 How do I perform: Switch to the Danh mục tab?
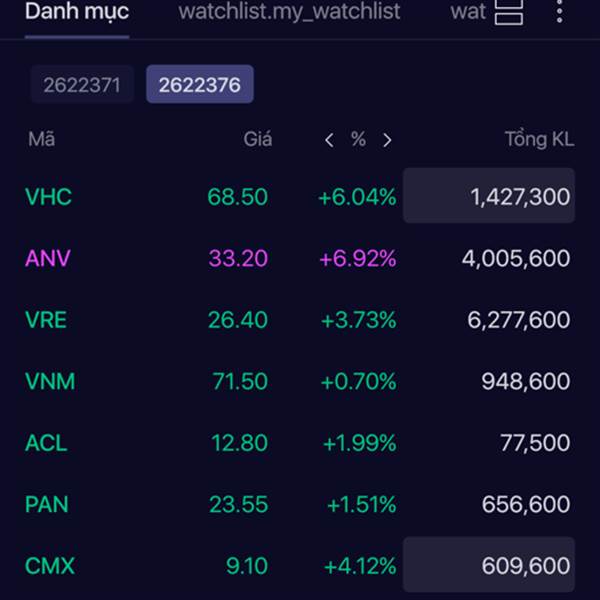(77, 11)
